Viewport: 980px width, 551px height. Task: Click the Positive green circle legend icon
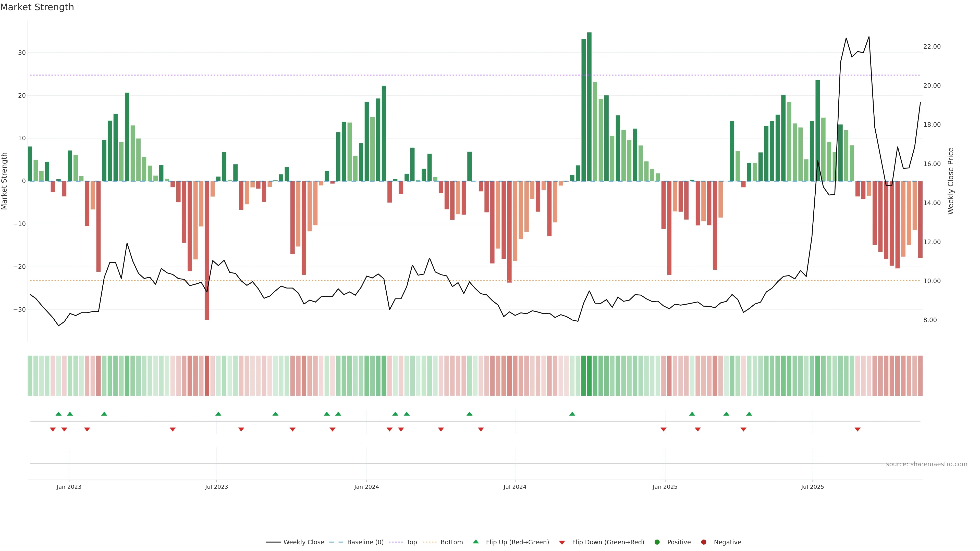(657, 542)
